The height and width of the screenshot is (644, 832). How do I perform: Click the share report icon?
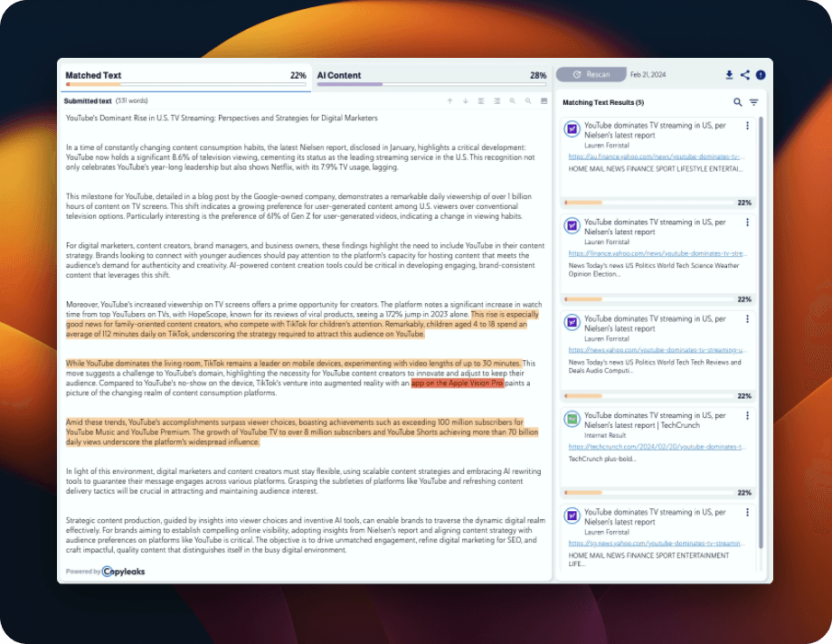click(x=745, y=75)
